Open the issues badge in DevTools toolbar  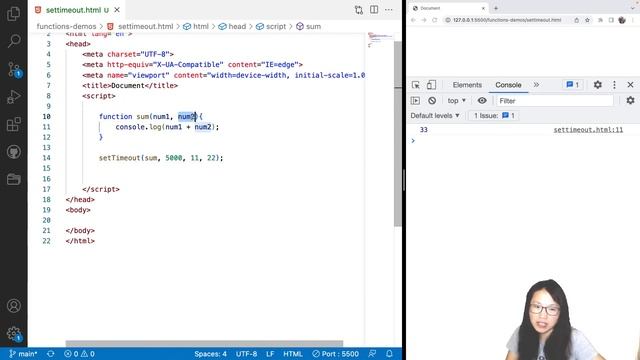pyautogui.click(x=573, y=85)
